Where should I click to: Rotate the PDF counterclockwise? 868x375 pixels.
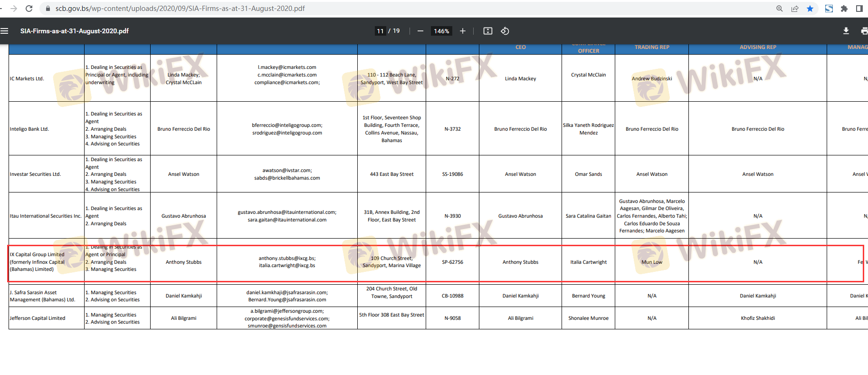505,31
